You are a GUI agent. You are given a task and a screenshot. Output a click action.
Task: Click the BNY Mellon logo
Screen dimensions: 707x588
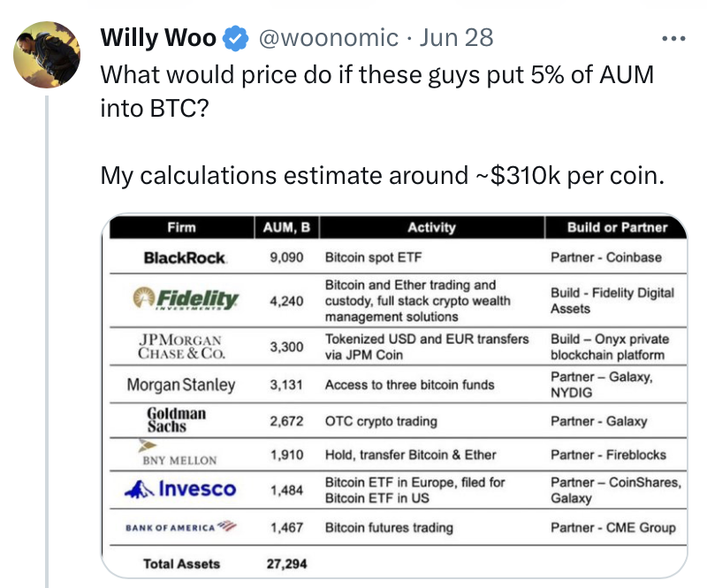coord(179,453)
